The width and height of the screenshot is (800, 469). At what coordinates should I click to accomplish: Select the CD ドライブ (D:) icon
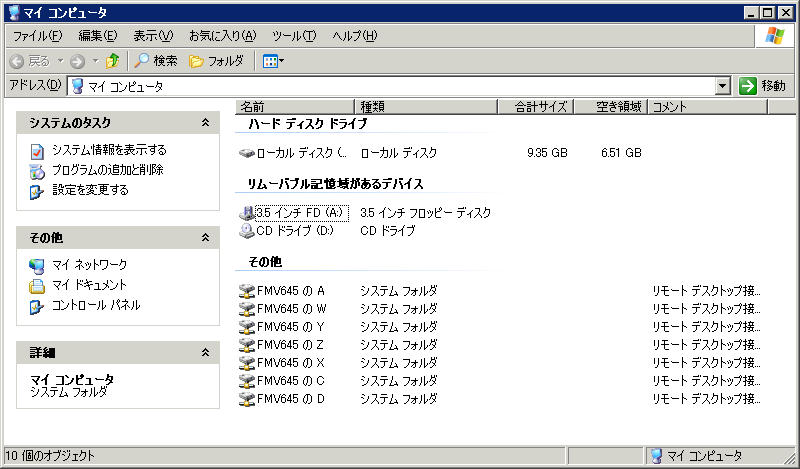[x=247, y=231]
